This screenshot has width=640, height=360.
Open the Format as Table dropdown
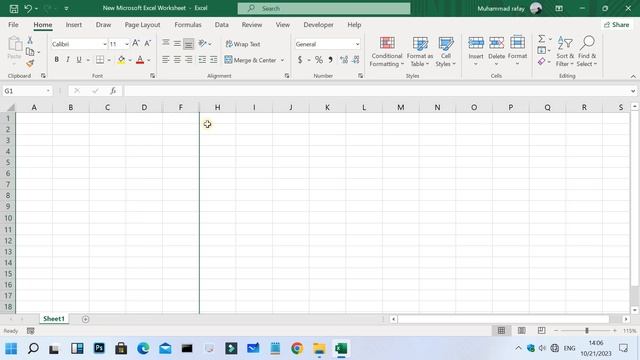pos(420,52)
